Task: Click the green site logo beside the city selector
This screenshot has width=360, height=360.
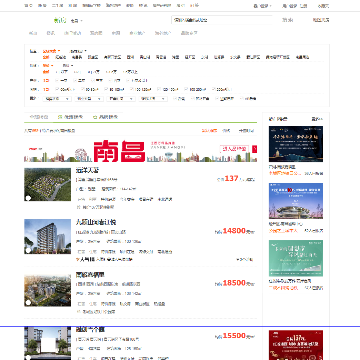Action: point(60,20)
